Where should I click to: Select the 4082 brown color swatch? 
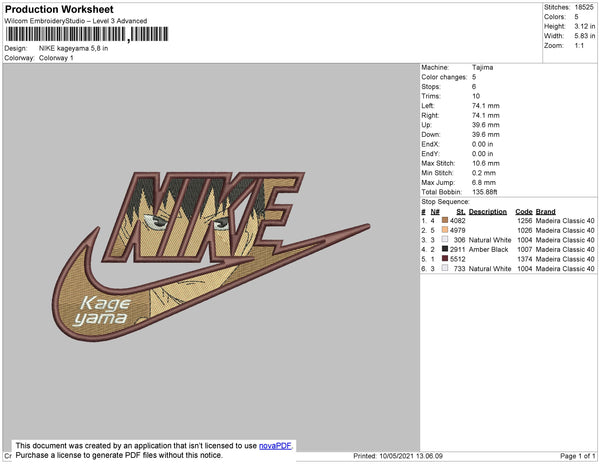point(445,220)
